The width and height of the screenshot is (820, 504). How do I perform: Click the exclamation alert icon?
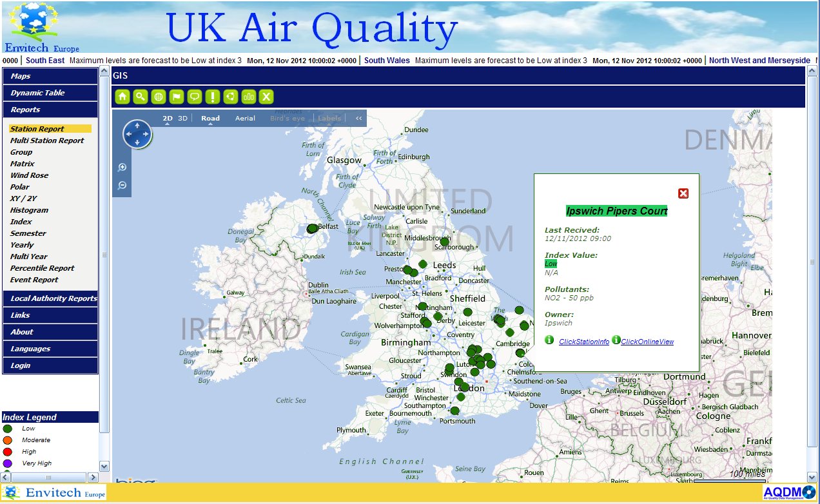(x=212, y=97)
